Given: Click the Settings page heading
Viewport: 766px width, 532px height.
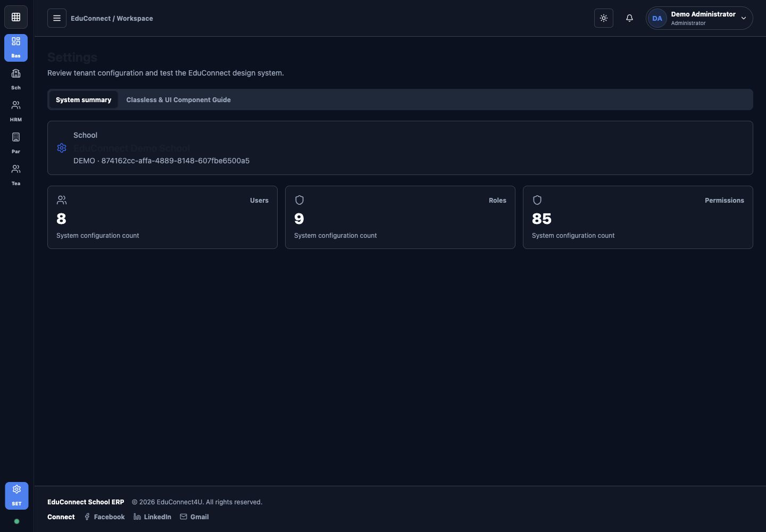Looking at the screenshot, I should (72, 57).
